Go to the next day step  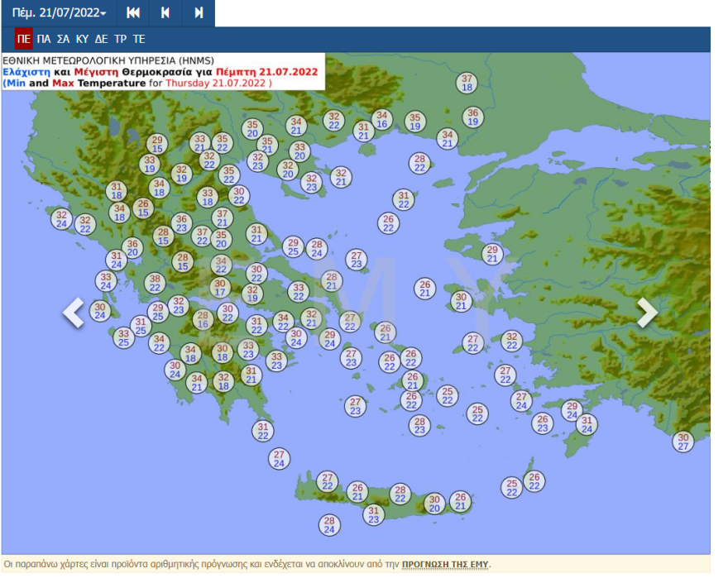199,13
